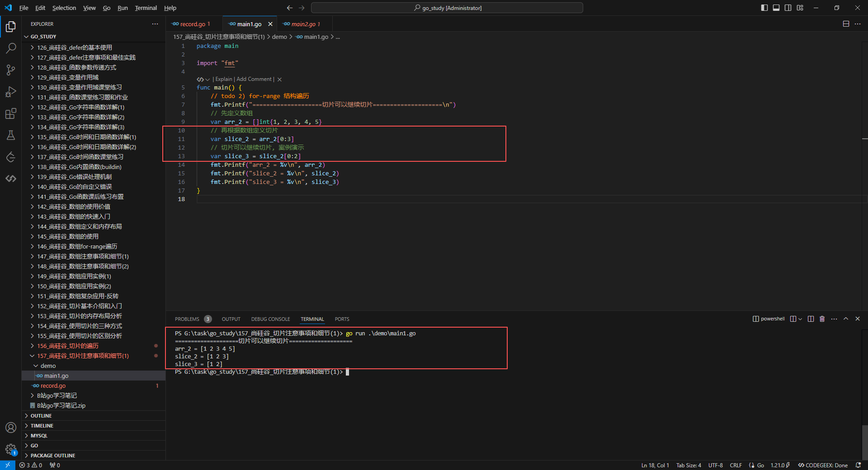Expand the TIMELINE section
The height and width of the screenshot is (470, 868).
click(x=94, y=426)
